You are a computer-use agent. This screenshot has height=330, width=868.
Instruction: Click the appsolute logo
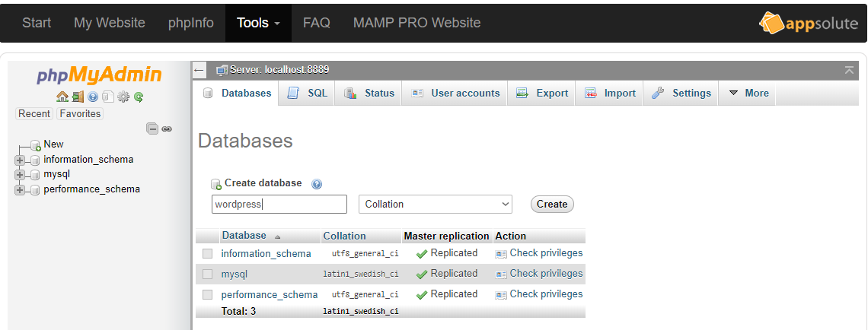[808, 24]
